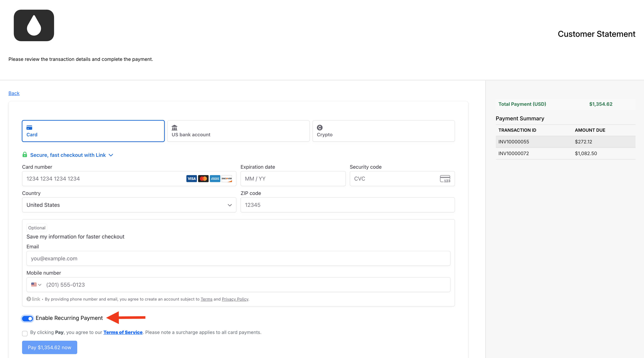Click the Mastercard brand icon

pyautogui.click(x=203, y=178)
